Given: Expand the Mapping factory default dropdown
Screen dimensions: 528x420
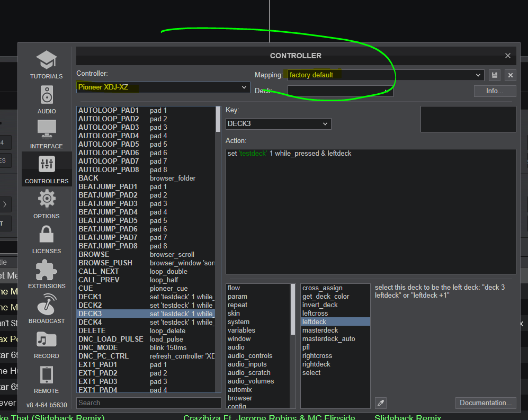Looking at the screenshot, I should coord(386,75).
